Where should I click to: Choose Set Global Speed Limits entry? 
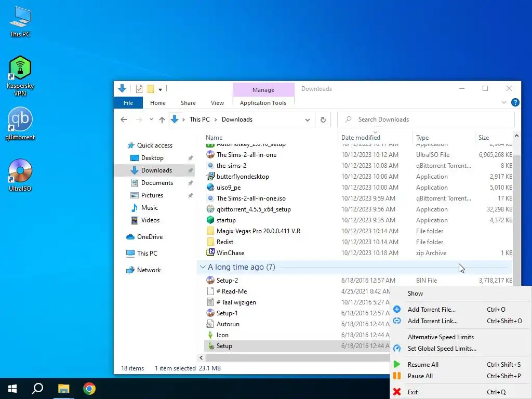pyautogui.click(x=442, y=349)
